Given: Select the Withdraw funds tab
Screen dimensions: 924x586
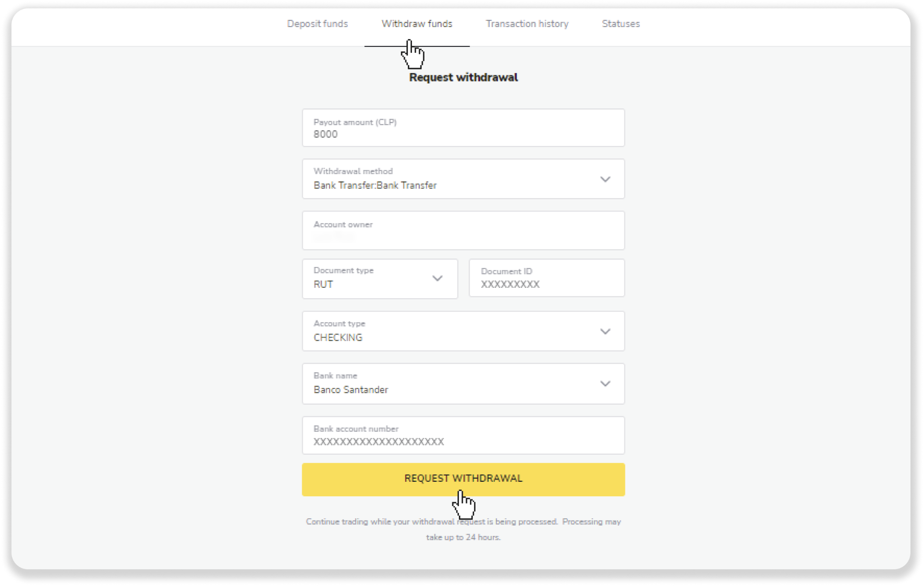Looking at the screenshot, I should [x=416, y=24].
